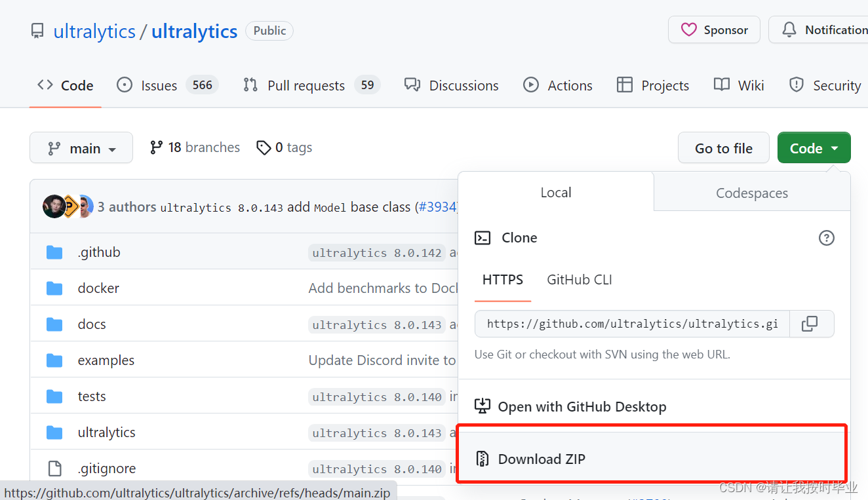Click the folder icon next to tests
The height and width of the screenshot is (500, 868).
coord(54,396)
